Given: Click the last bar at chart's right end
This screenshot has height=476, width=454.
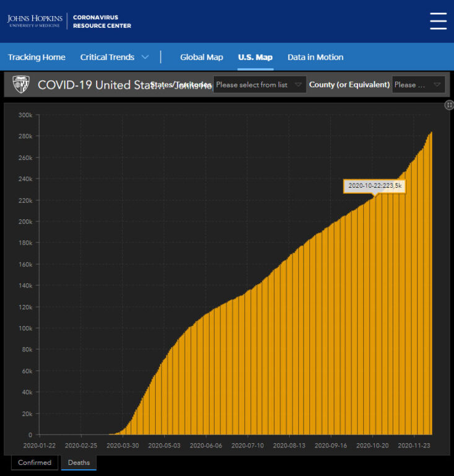Looking at the screenshot, I should 431,283.
